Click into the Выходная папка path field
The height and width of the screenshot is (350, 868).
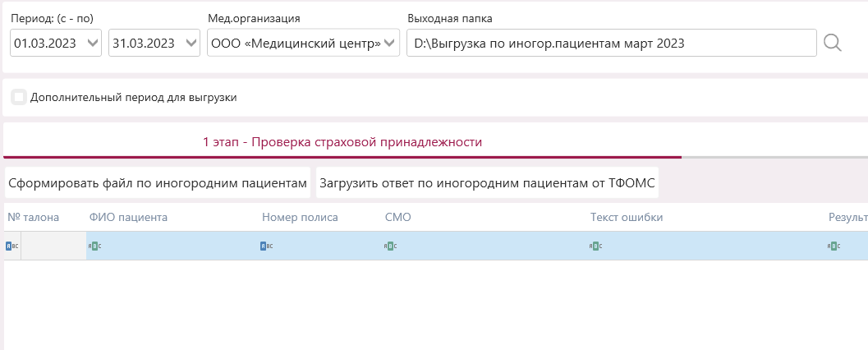click(x=611, y=43)
